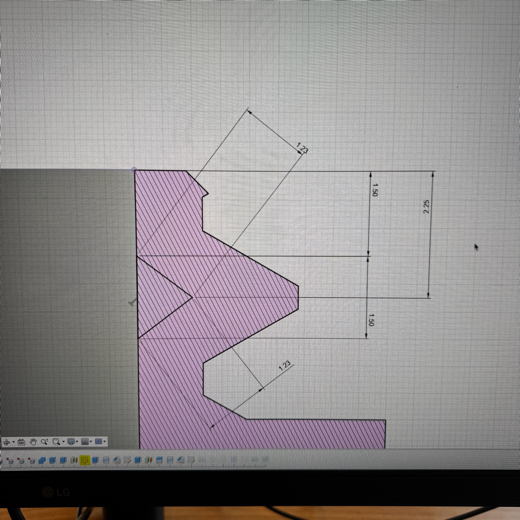
Task: Select the yellow-highlighted feature in the timeline
Action: coord(85,460)
